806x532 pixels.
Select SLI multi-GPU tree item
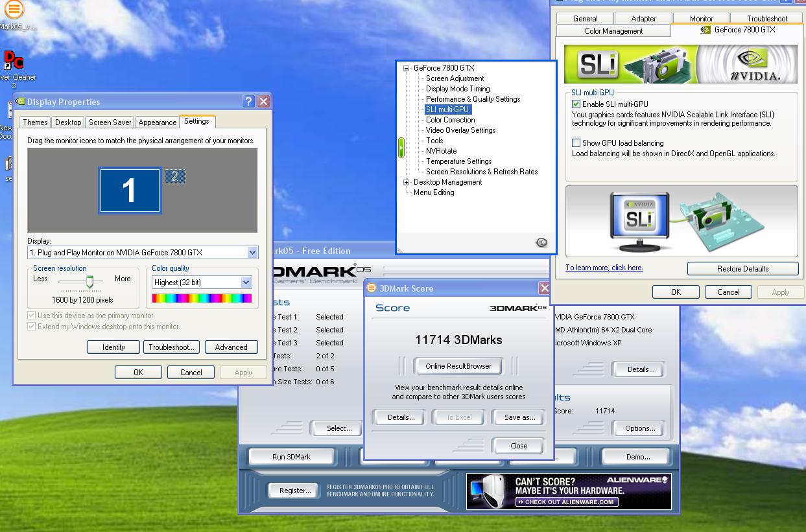(447, 110)
